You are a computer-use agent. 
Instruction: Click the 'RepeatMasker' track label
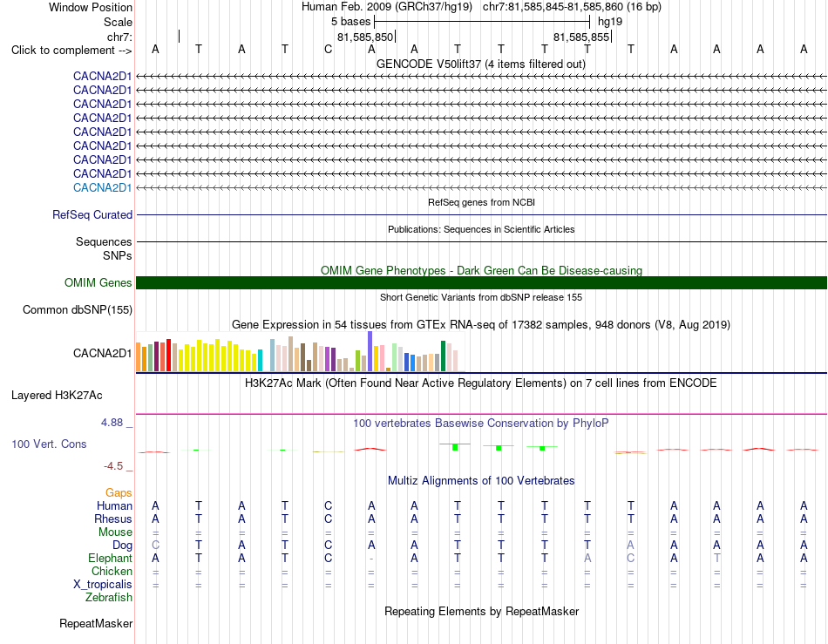point(96,624)
